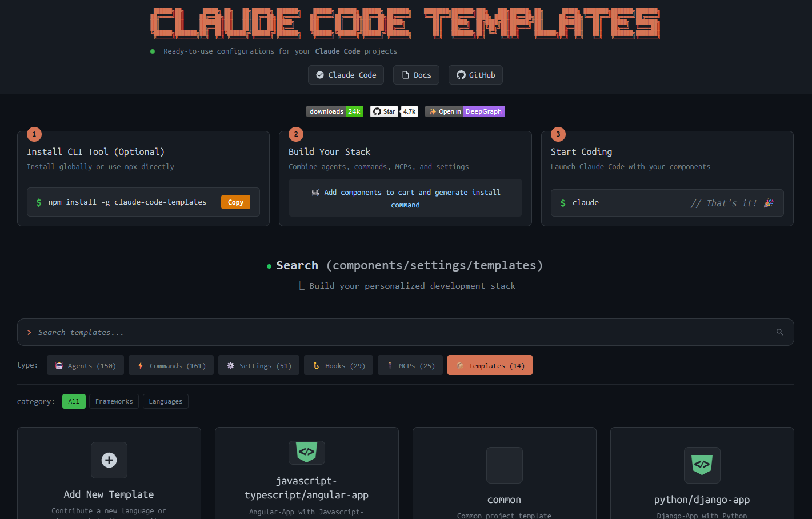Screen dimensions: 812x519
Task: Open the Docs button
Action: click(x=416, y=75)
